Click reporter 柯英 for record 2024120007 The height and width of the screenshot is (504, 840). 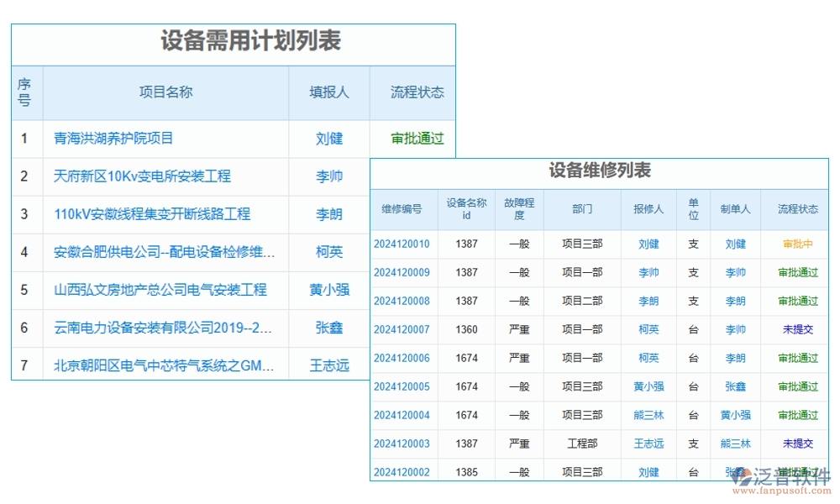tap(648, 329)
